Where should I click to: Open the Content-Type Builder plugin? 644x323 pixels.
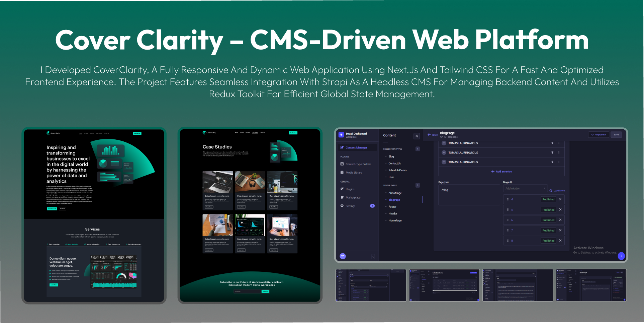tap(358, 164)
